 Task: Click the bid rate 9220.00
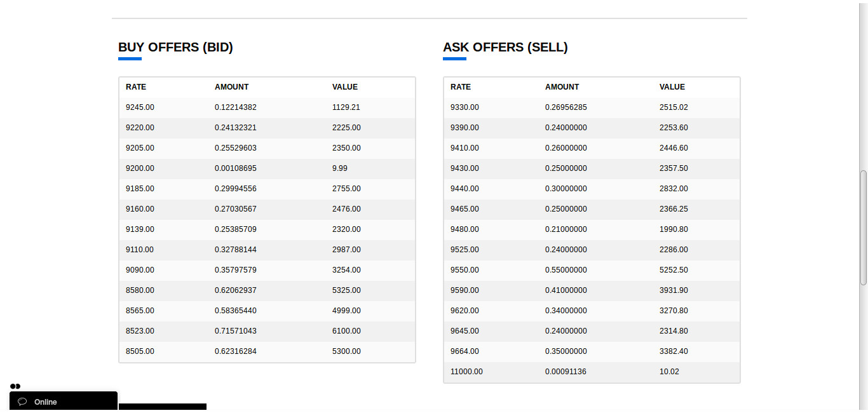coord(140,128)
